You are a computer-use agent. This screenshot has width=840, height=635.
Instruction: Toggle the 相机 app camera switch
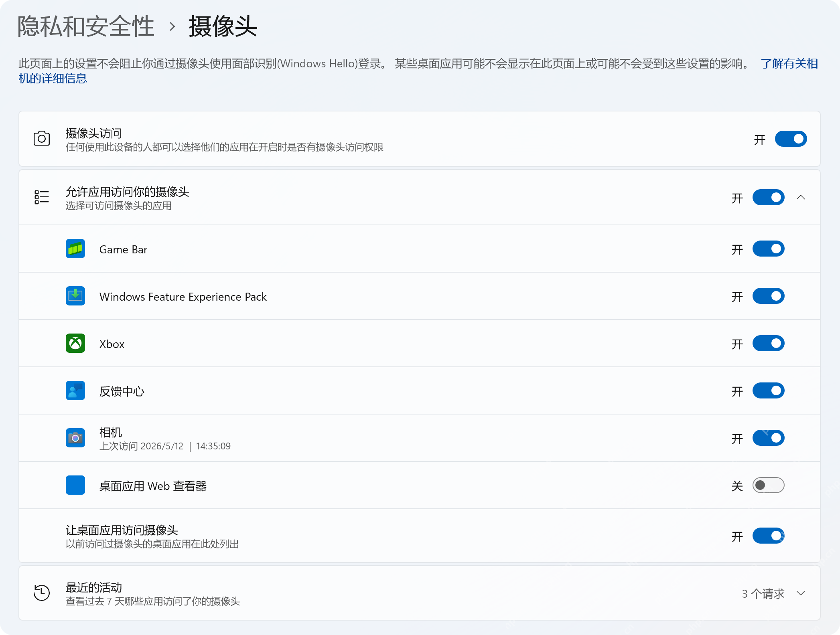(x=769, y=438)
